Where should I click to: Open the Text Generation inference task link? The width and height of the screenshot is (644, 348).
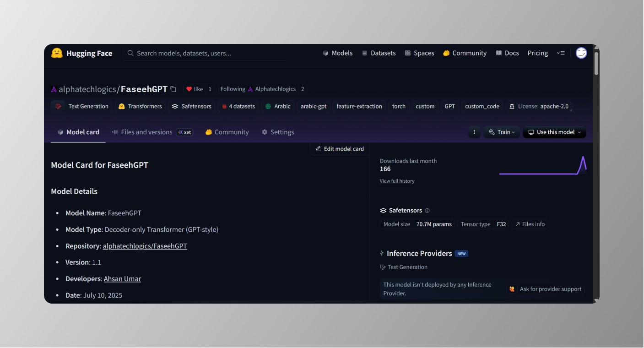(404, 267)
